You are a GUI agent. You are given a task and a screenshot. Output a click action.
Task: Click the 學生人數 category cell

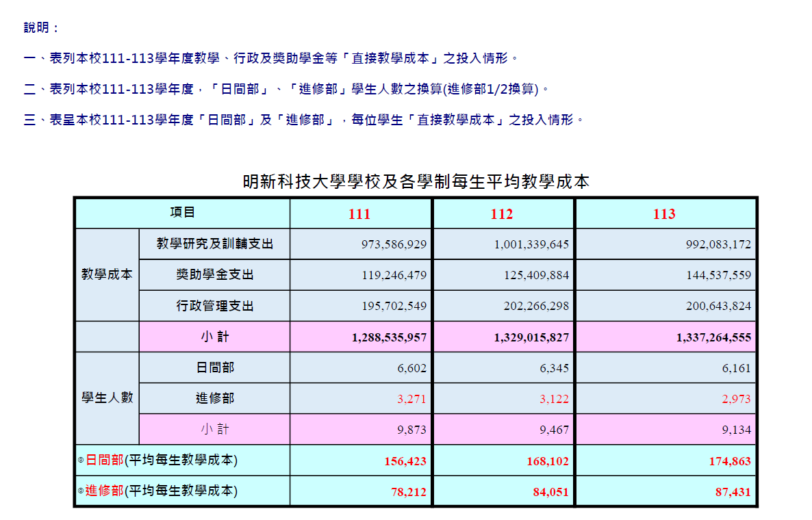(x=107, y=398)
